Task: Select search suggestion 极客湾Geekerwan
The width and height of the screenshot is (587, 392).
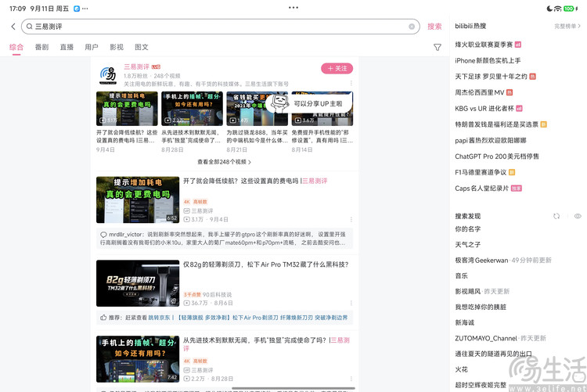Action: (x=481, y=261)
